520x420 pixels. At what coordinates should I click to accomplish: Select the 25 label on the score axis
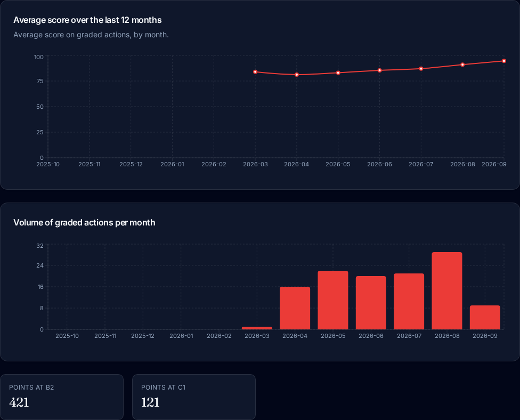pyautogui.click(x=40, y=132)
